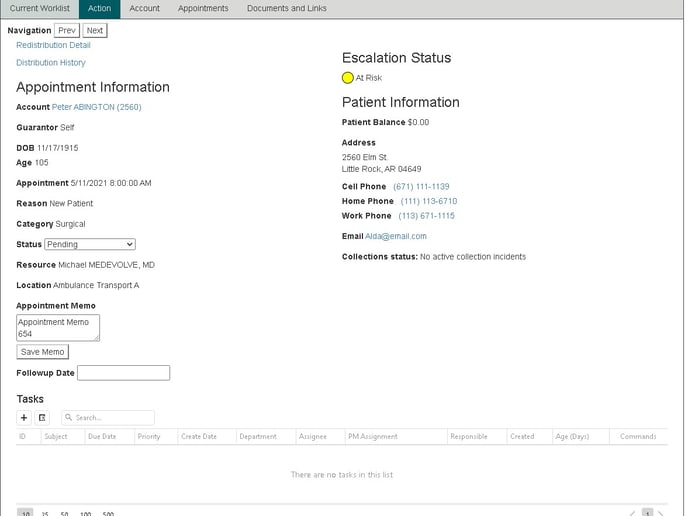688x516 pixels.
Task: Click the add task plus icon
Action: pyautogui.click(x=24, y=417)
